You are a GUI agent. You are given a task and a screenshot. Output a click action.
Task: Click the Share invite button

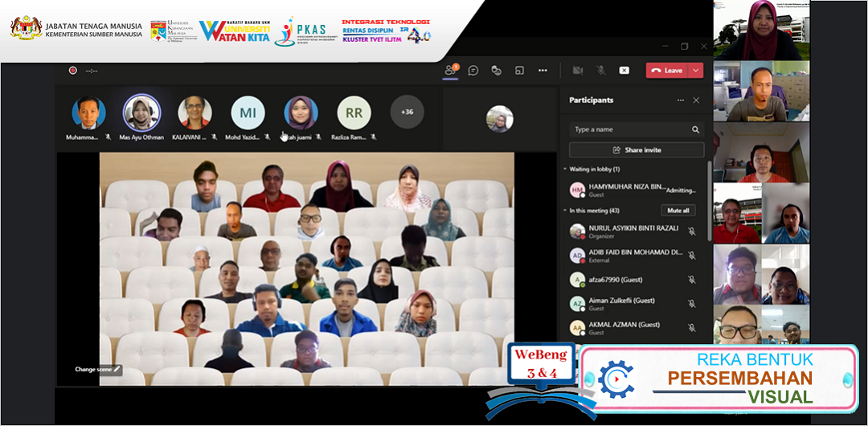pos(636,150)
